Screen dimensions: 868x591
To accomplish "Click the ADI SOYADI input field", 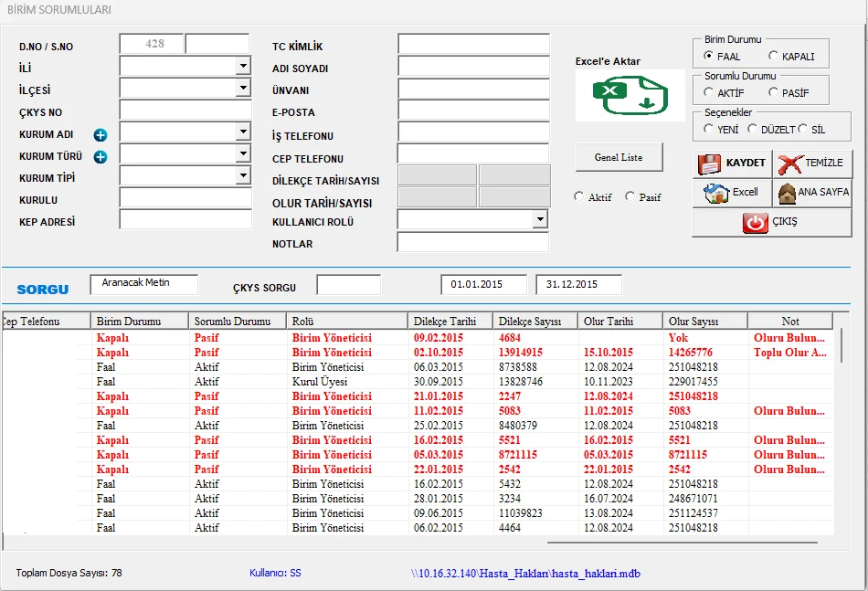I will (473, 66).
